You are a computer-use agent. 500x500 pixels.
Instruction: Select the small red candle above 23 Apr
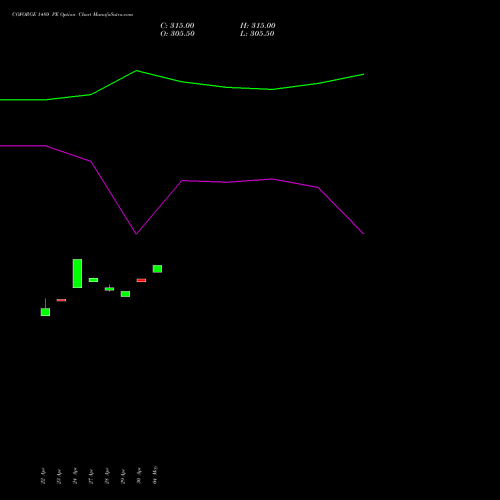61,300
